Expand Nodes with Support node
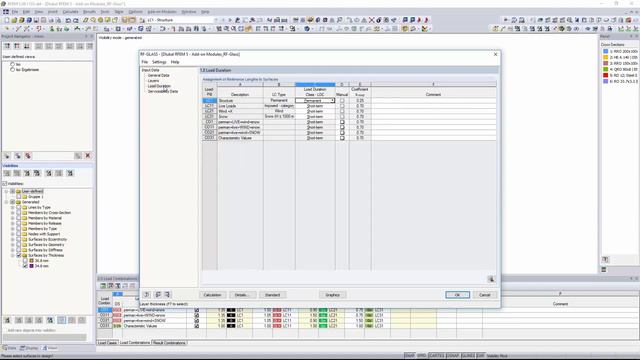 [x=13, y=234]
